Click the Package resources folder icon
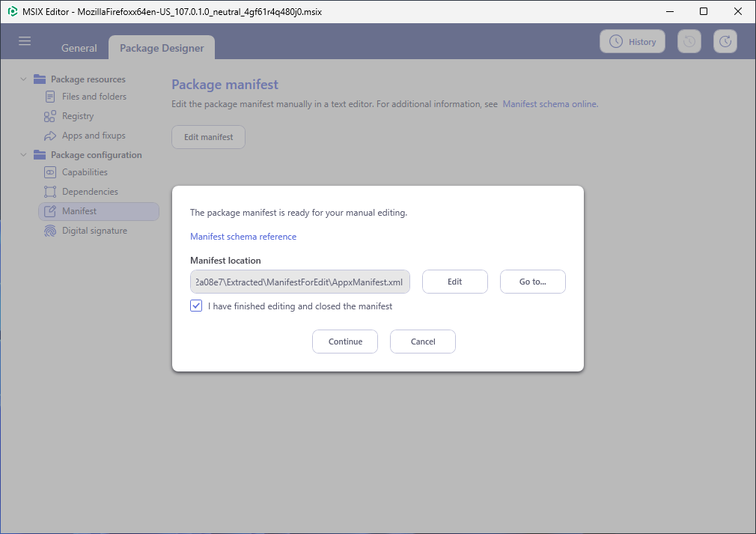Viewport: 756px width, 534px height. (x=40, y=79)
